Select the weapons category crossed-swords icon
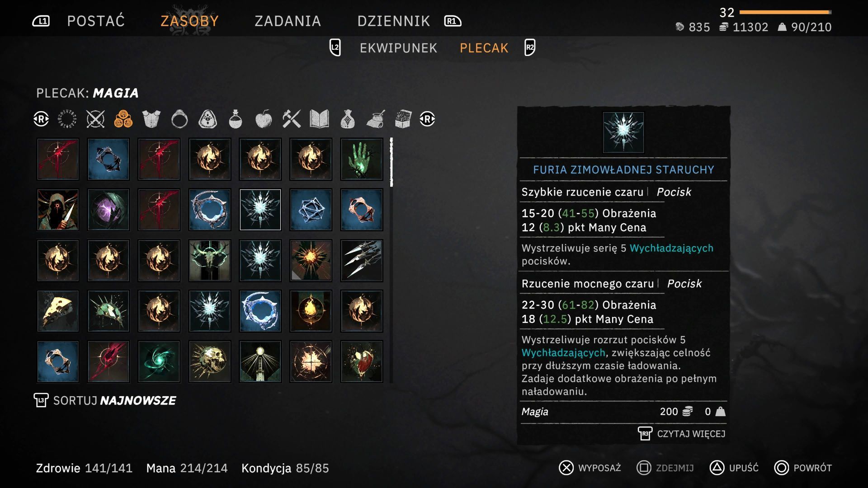The image size is (868, 488). tap(95, 119)
